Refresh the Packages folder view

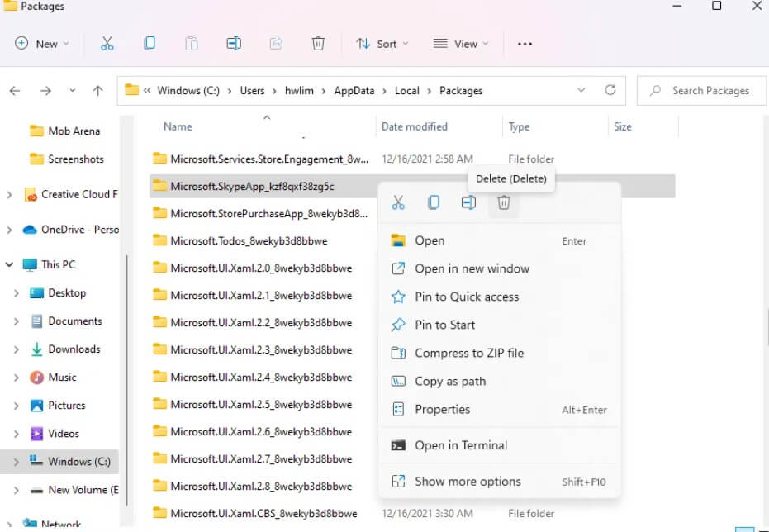tap(610, 90)
